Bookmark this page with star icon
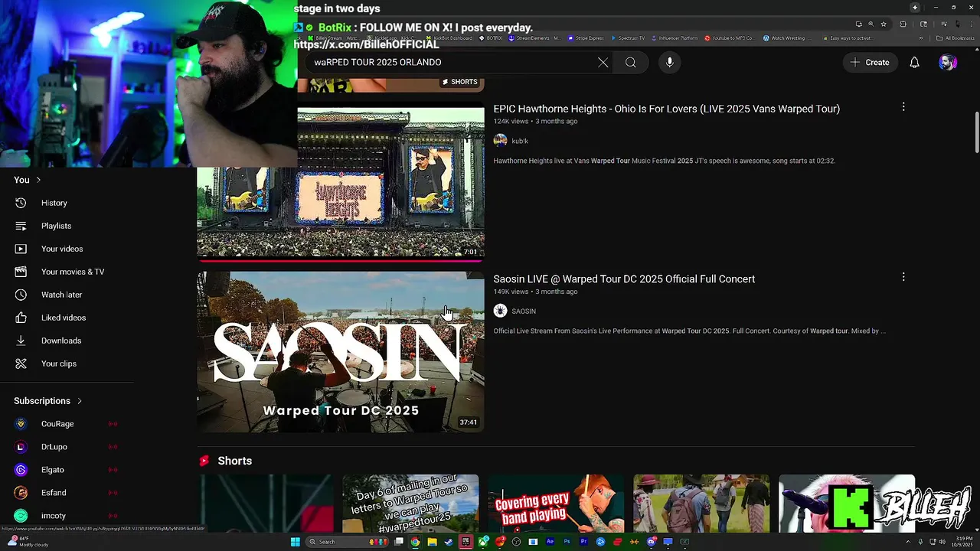Image resolution: width=980 pixels, height=551 pixels. (x=884, y=24)
